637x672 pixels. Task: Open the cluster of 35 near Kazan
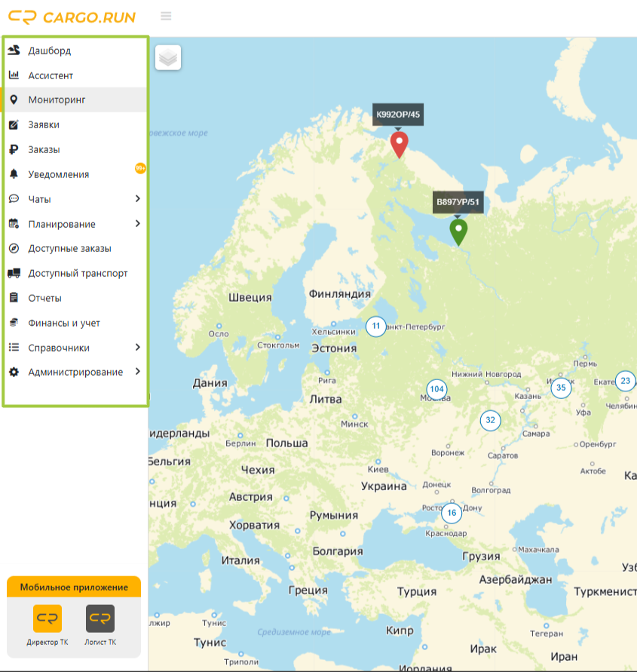coord(561,388)
